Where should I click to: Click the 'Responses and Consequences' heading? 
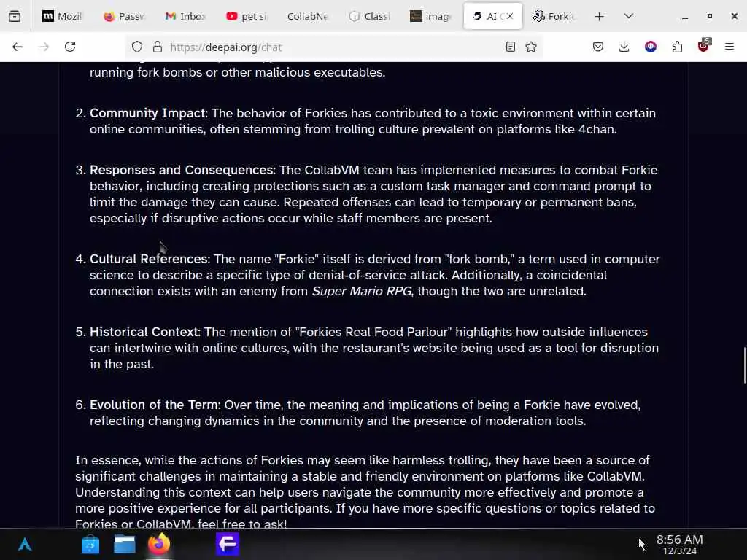[x=182, y=170]
